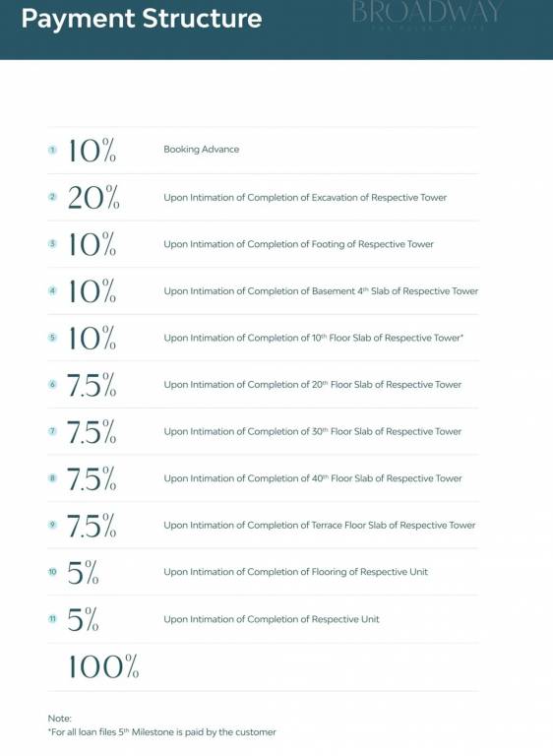This screenshot has width=553, height=756.
Task: Click the number 10 milestone badge
Action: coord(52,572)
